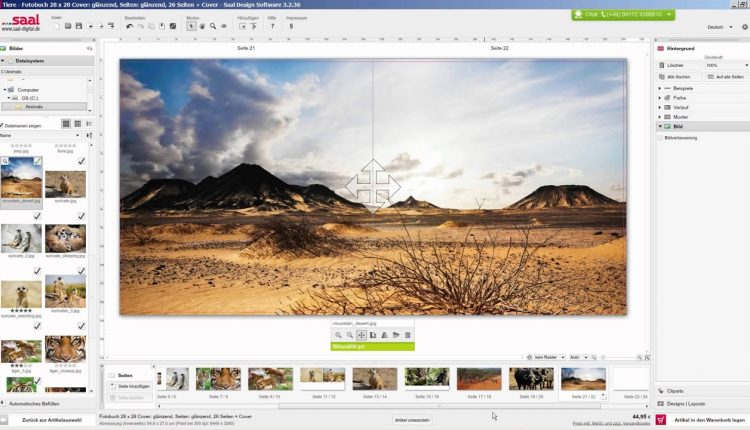
Task: Click Zurück zur Artikelauswahl
Action: [51, 420]
